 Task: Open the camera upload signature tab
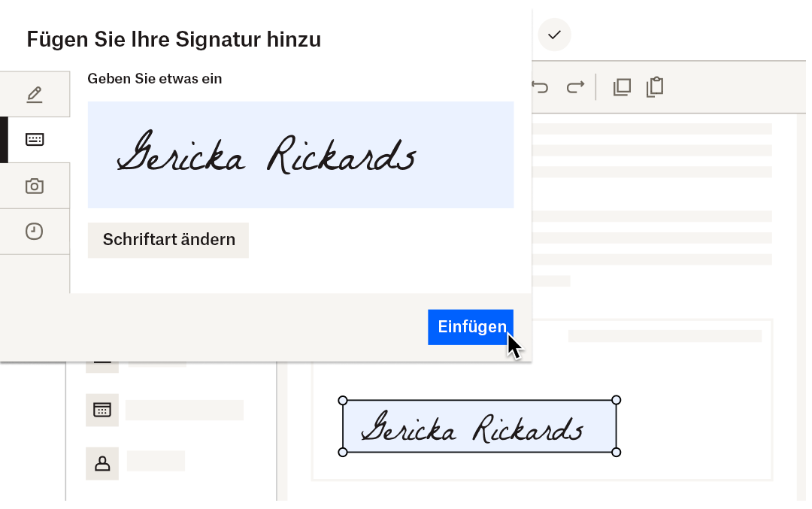[x=35, y=186]
